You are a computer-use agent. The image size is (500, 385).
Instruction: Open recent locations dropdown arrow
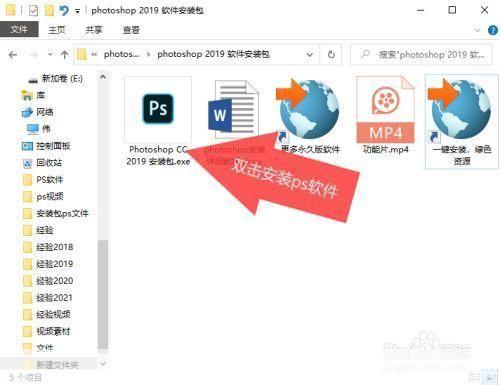[50, 54]
